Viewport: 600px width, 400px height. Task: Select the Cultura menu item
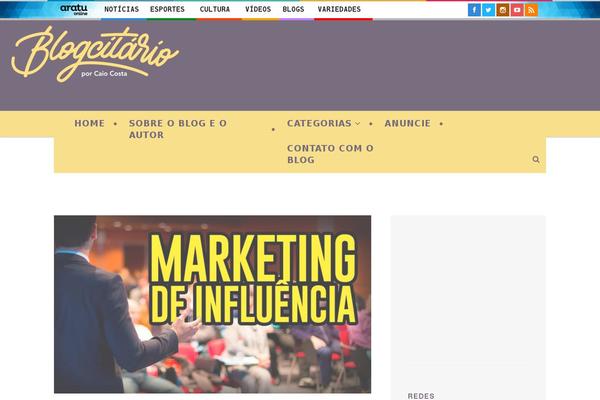215,9
